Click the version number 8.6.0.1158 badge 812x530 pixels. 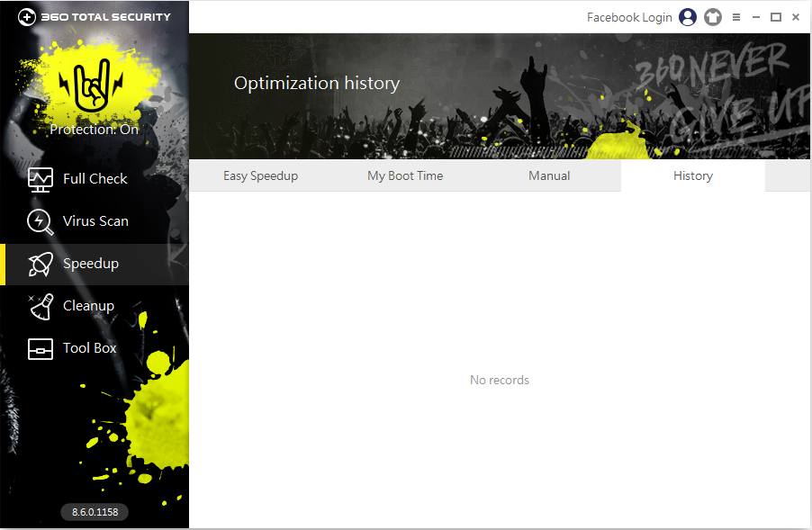click(x=95, y=512)
